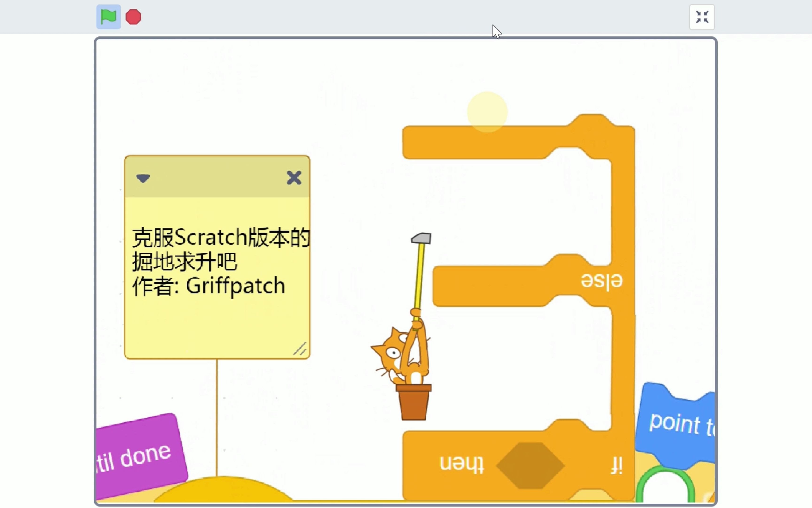The height and width of the screenshot is (508, 812).
Task: Click the hexagon condition slot in the if block
Action: tap(531, 466)
